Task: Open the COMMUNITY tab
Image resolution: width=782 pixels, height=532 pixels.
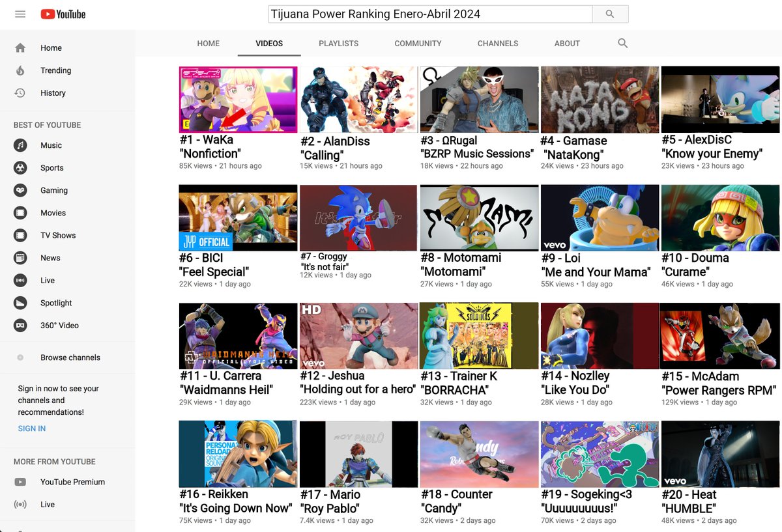Action: 418,44
